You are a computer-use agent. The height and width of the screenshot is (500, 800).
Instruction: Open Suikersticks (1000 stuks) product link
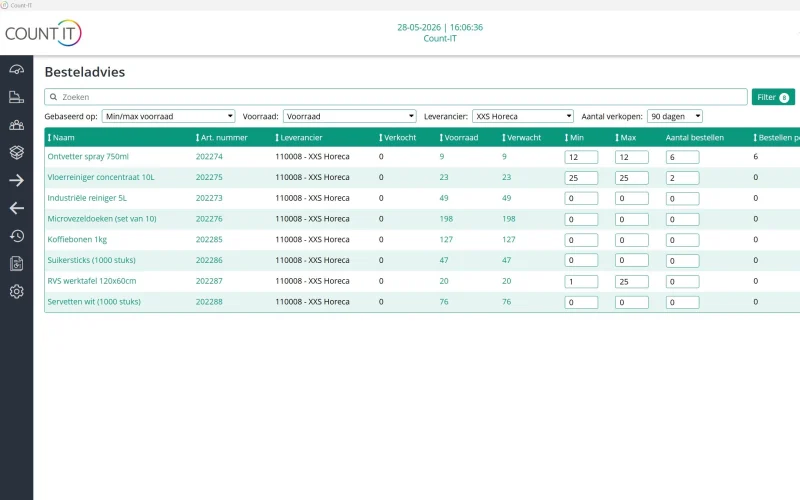91,260
